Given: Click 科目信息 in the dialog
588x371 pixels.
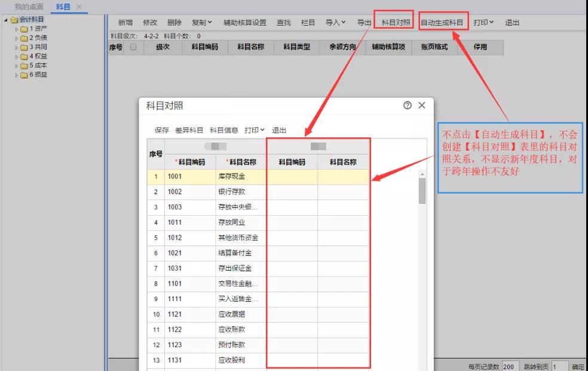Looking at the screenshot, I should tap(224, 130).
